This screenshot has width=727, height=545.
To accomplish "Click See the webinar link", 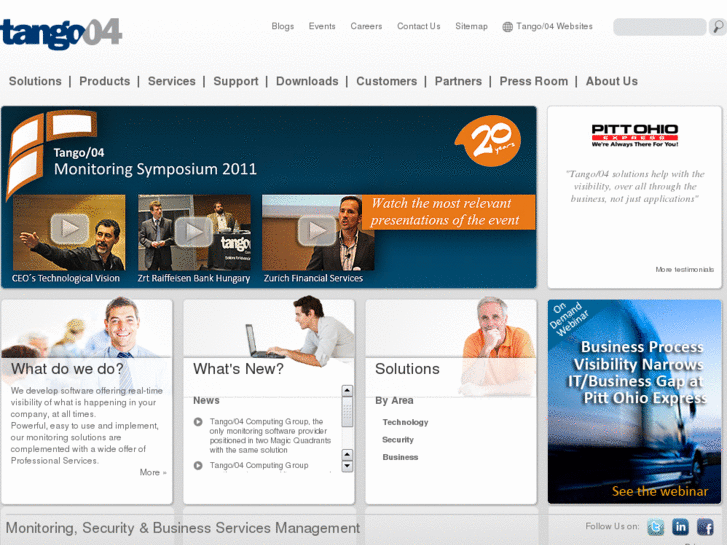I will (x=660, y=491).
